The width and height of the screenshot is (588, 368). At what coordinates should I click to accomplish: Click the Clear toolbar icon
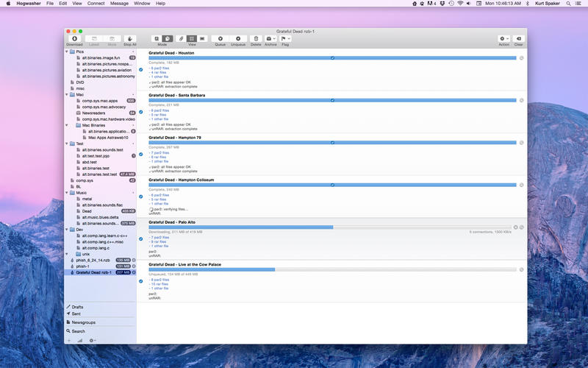[518, 38]
